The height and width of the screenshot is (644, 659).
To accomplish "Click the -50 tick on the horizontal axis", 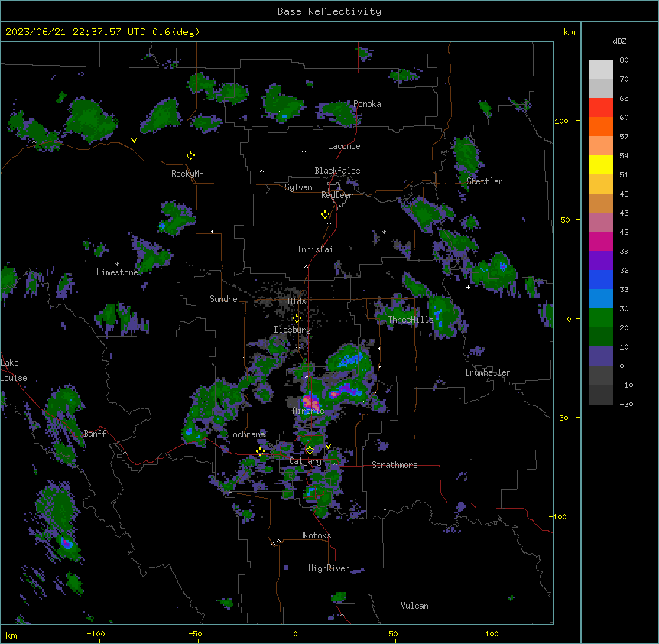I will pyautogui.click(x=195, y=634).
